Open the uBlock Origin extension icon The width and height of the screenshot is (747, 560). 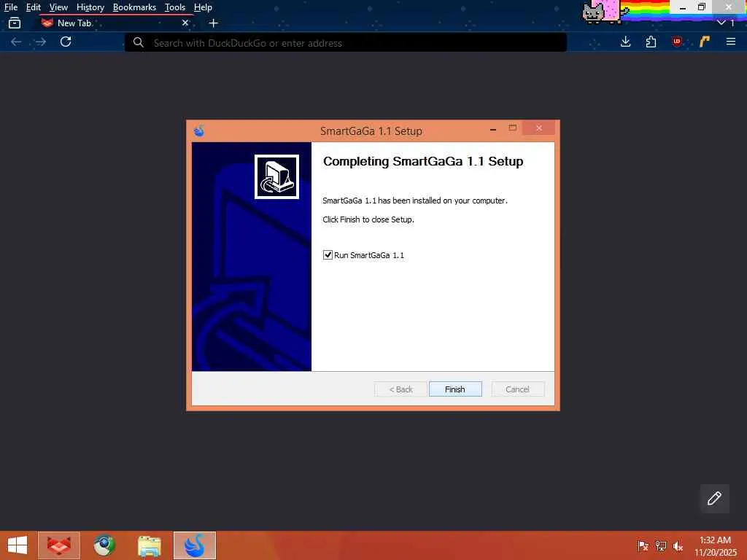pyautogui.click(x=677, y=42)
